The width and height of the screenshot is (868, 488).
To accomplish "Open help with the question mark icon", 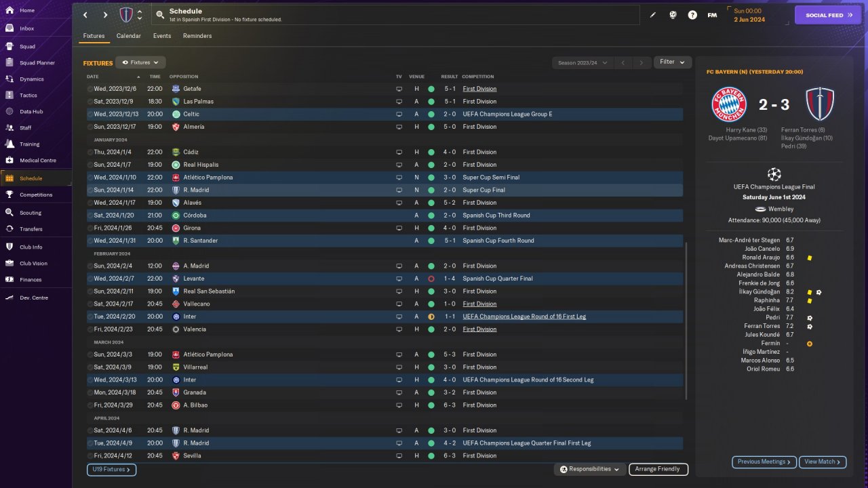I will point(692,15).
